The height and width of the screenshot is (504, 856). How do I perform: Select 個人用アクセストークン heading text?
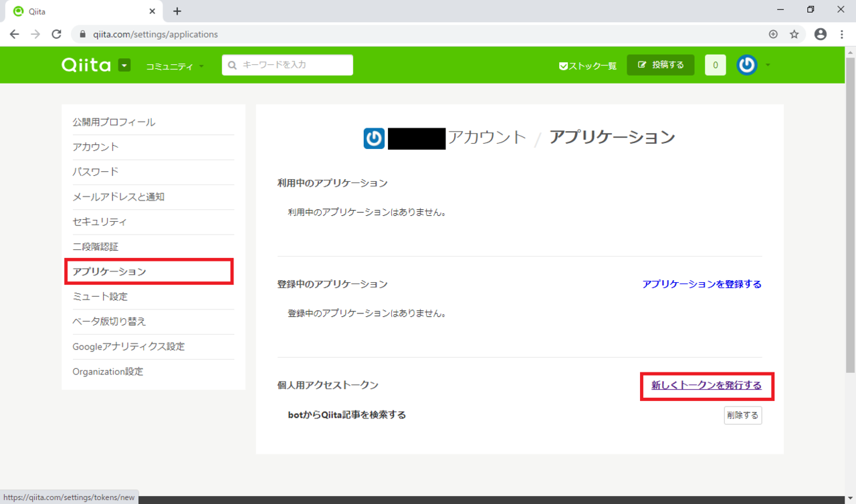328,385
